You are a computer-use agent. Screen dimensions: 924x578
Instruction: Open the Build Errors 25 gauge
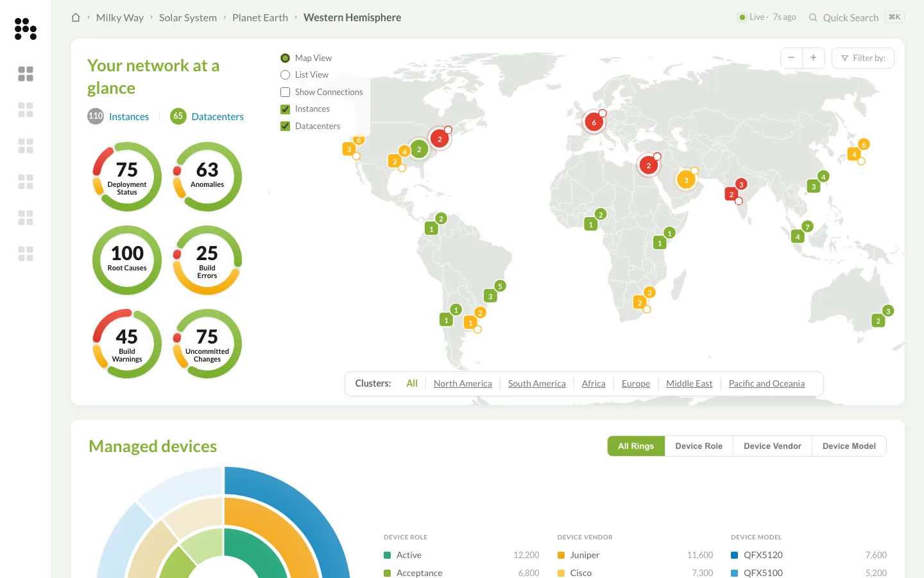[x=207, y=260]
